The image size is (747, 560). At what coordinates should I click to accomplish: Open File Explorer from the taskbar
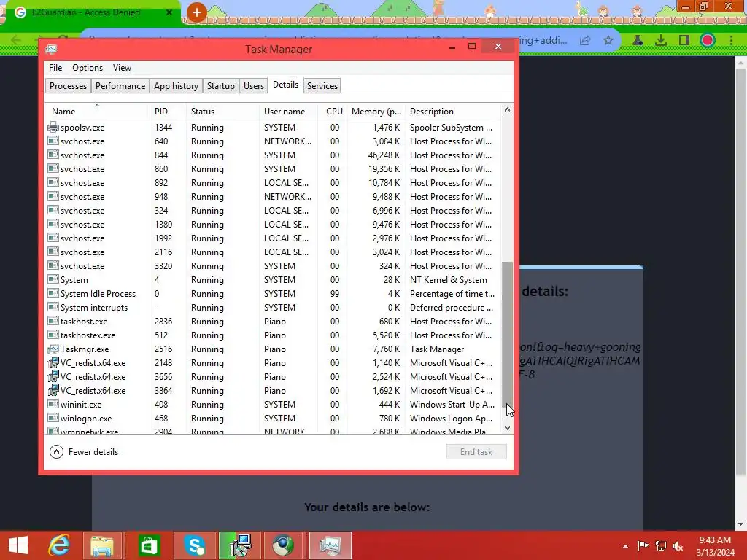102,545
